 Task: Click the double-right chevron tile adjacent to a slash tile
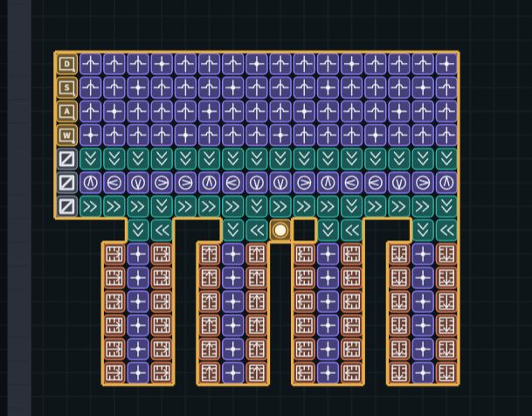coord(91,206)
